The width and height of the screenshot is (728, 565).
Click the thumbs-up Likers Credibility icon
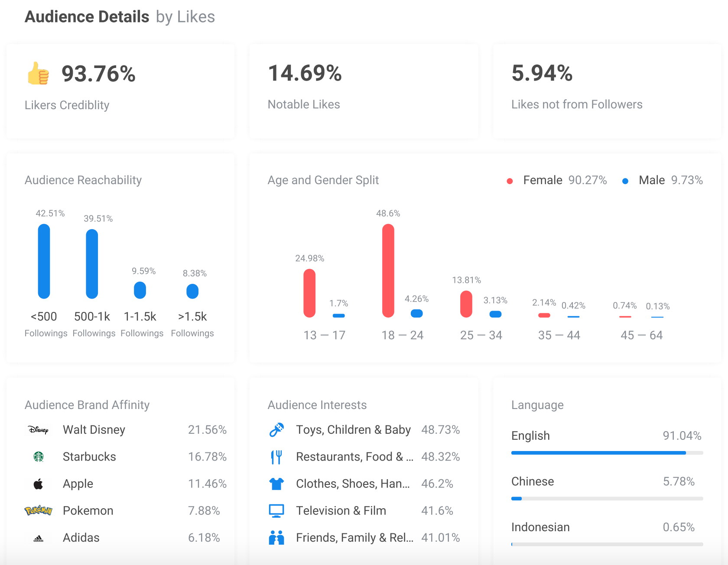[38, 73]
